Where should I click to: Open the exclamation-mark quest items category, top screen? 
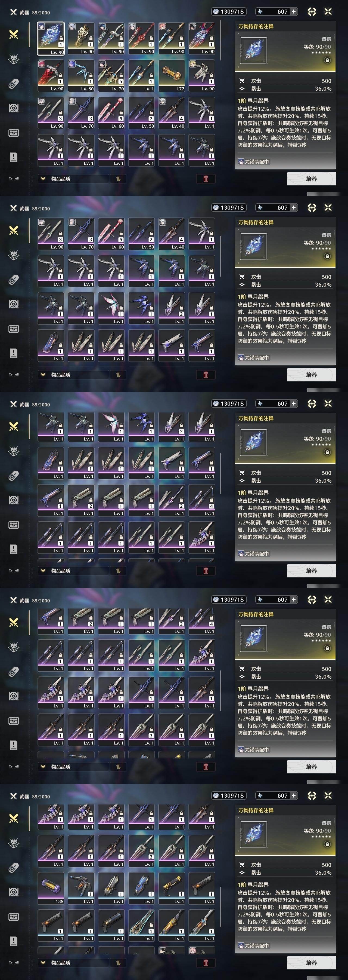(x=14, y=157)
